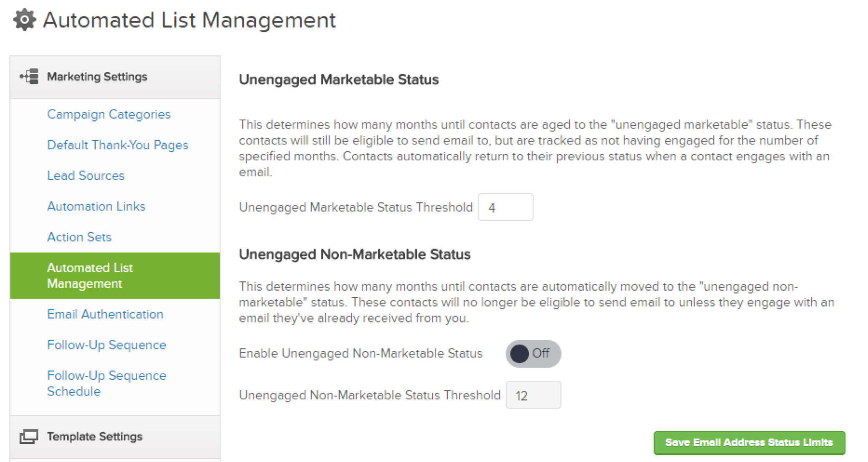Viewport: 868px width, 462px height.
Task: Click the Unengaged Non-Marketable Status heading
Action: (x=355, y=254)
